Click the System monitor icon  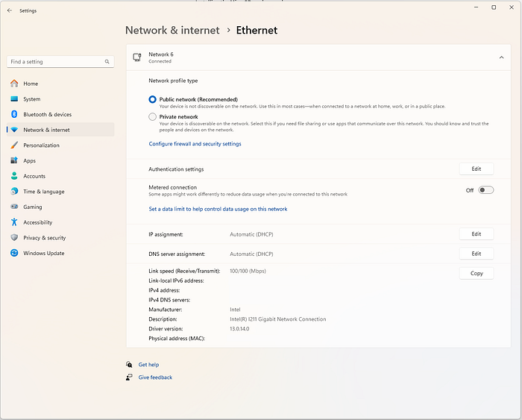pos(14,99)
